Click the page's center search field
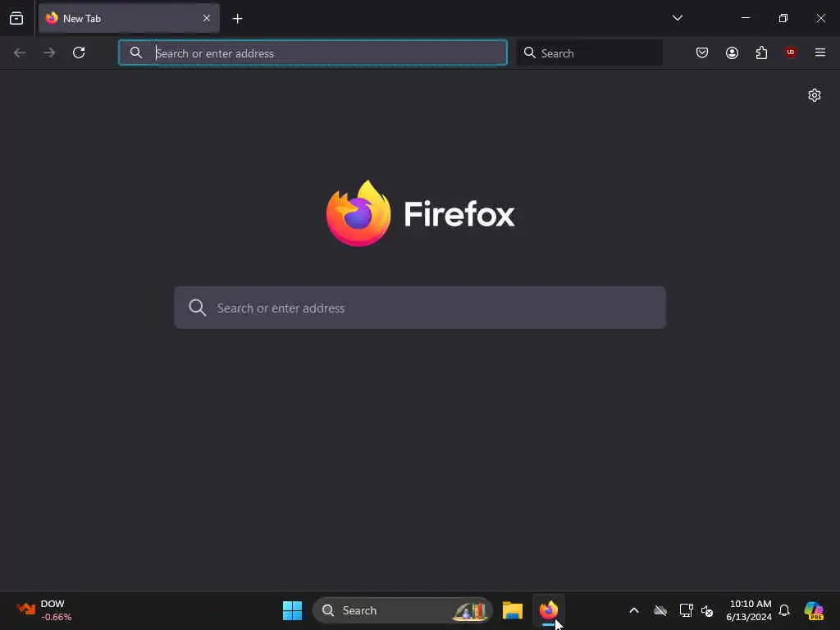 [x=420, y=308]
